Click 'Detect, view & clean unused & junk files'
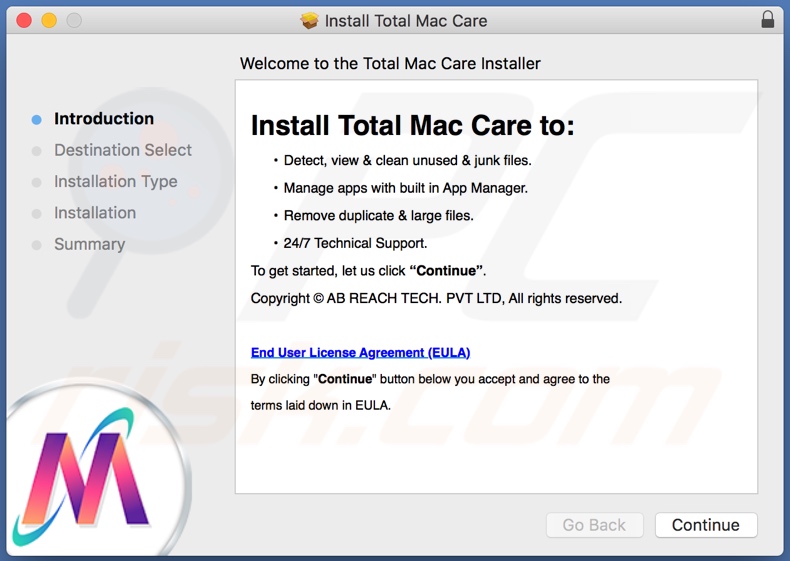 pos(408,160)
